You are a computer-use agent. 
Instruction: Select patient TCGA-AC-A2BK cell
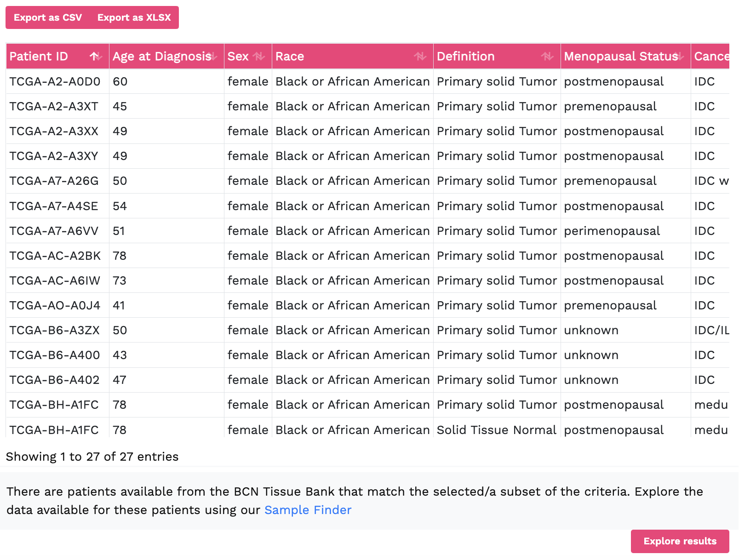click(57, 256)
